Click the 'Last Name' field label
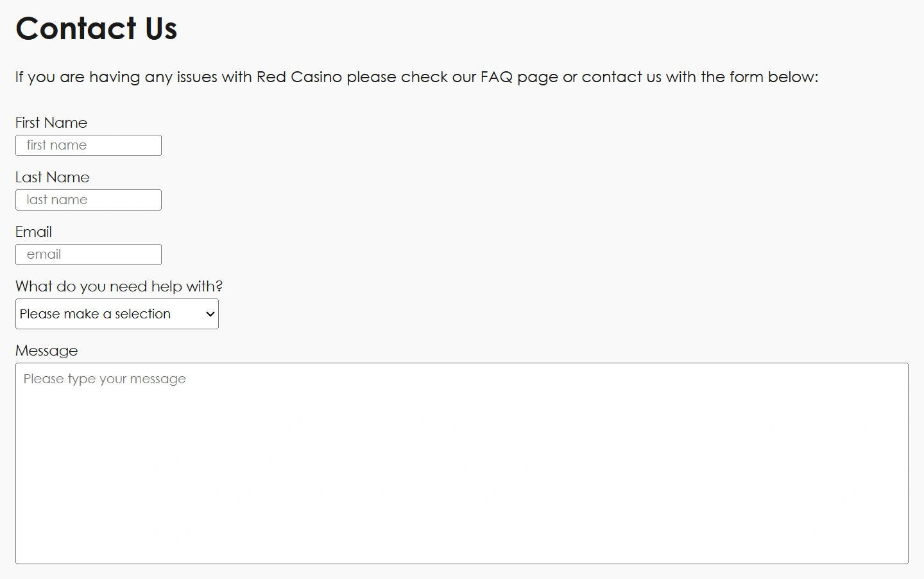Viewport: 924px width, 579px height. coord(52,177)
